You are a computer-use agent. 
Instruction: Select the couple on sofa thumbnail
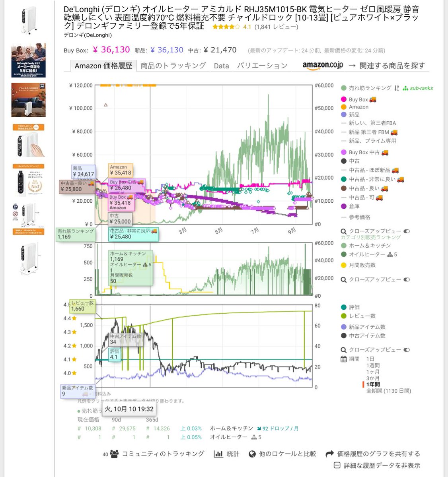[28, 60]
